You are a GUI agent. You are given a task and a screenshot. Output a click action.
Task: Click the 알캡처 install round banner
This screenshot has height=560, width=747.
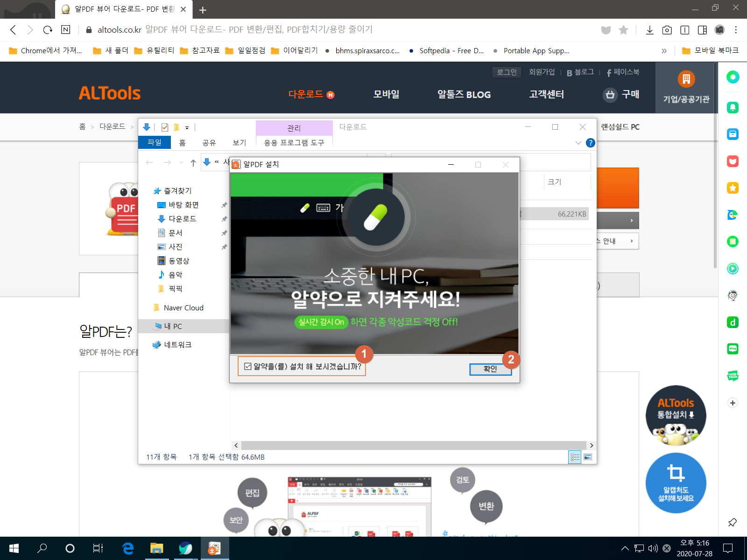click(x=676, y=483)
